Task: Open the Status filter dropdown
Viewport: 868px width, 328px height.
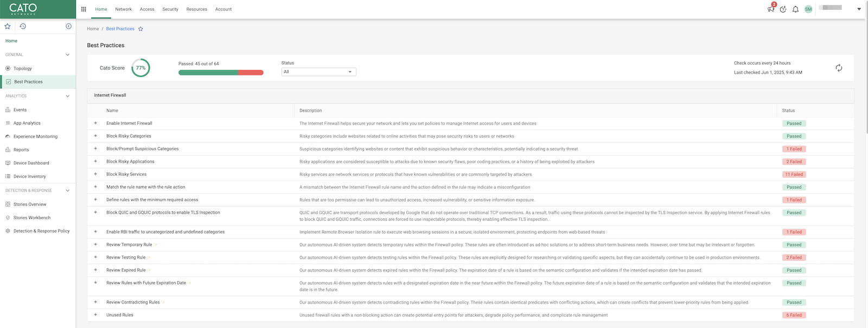Action: pyautogui.click(x=318, y=72)
